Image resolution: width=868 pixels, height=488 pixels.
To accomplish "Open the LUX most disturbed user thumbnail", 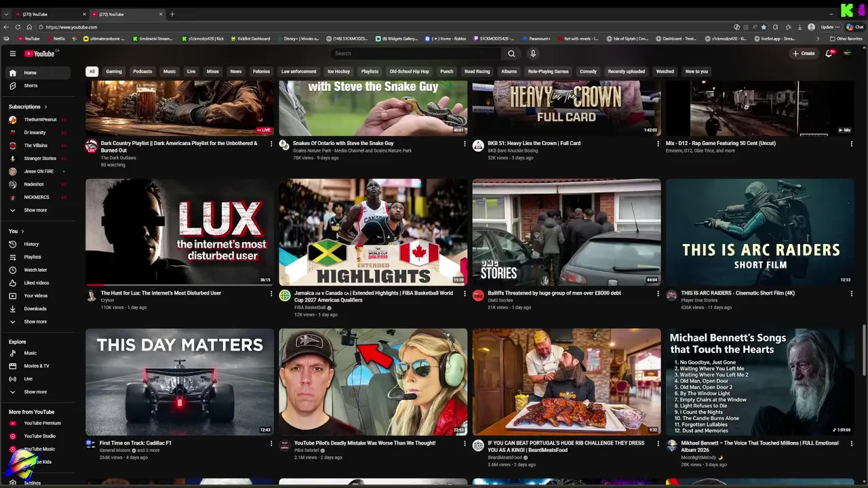I will [180, 232].
